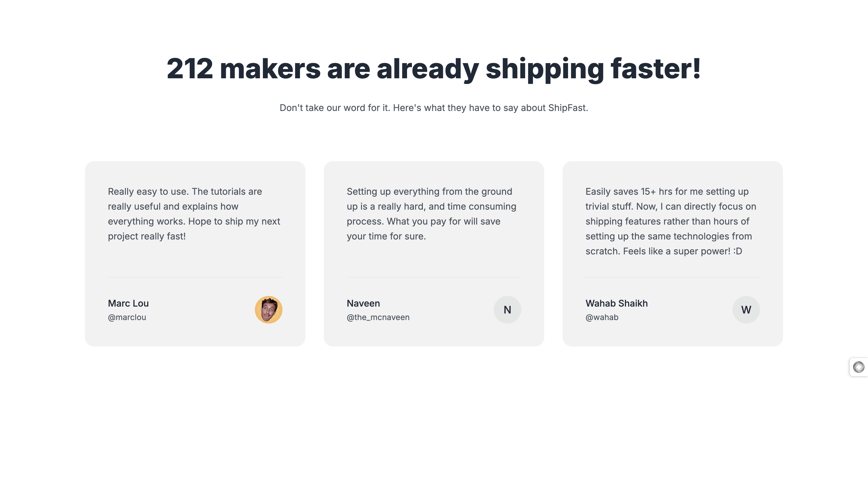Click the Marc Lou name

pyautogui.click(x=128, y=303)
